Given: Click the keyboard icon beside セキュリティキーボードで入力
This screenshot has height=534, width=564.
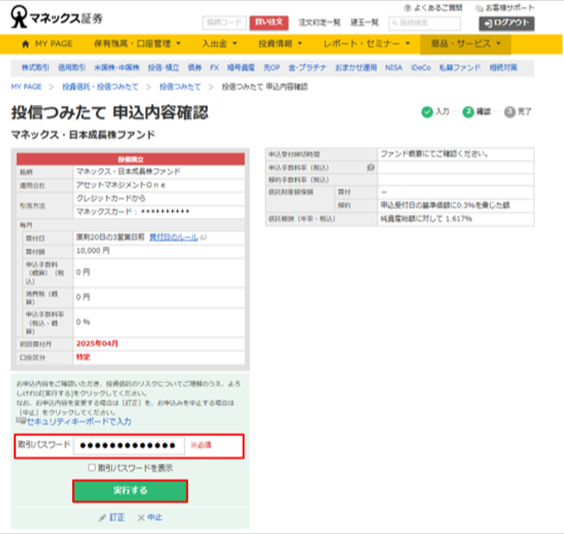Looking at the screenshot, I should (21, 421).
